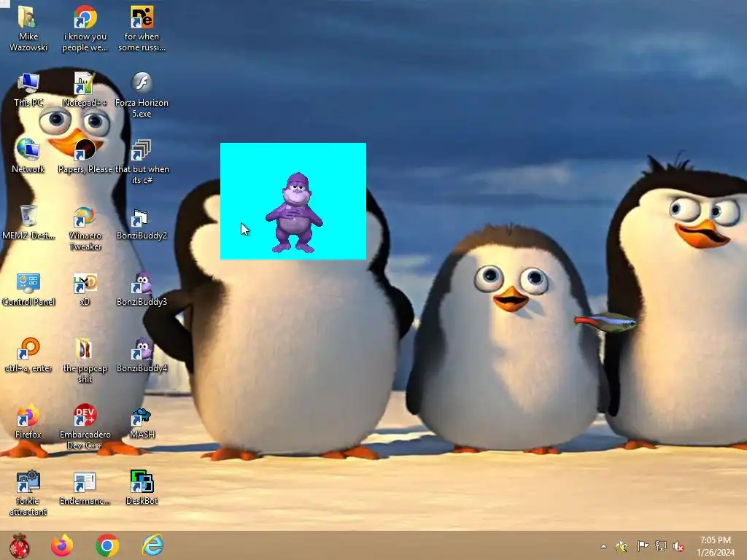Open the Action Center flag icon
Image resolution: width=747 pixels, height=560 pixels.
pos(642,546)
